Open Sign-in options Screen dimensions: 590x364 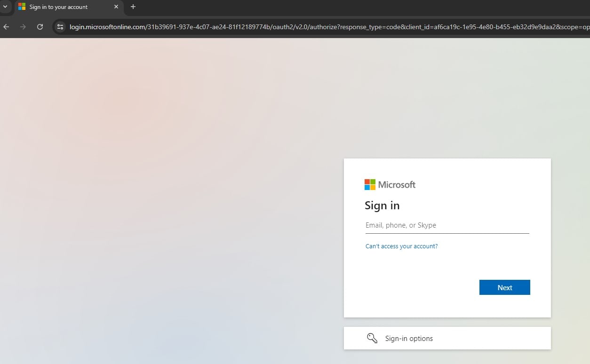click(447, 338)
